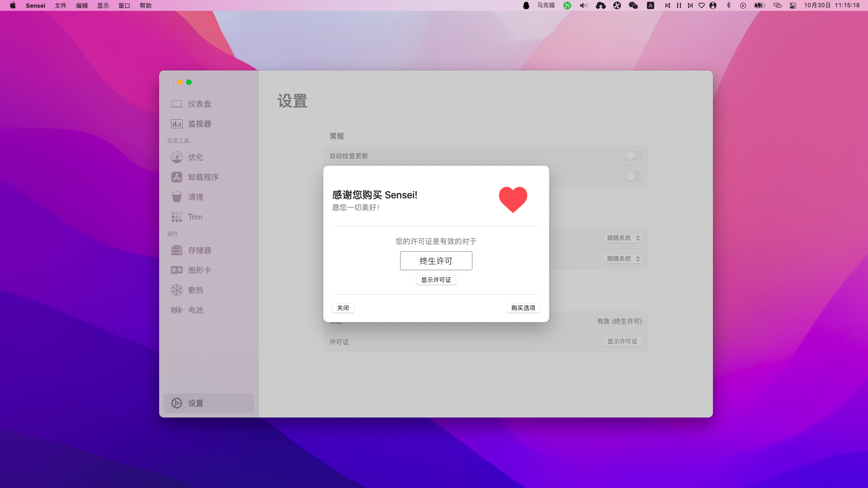
Task: Open the Battery icon (电池)
Action: (x=176, y=310)
